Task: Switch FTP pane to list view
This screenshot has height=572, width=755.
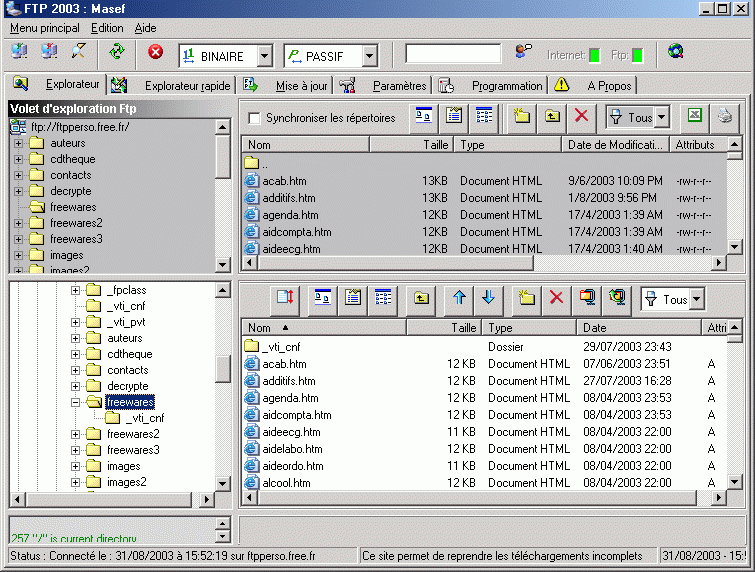Action: click(454, 117)
